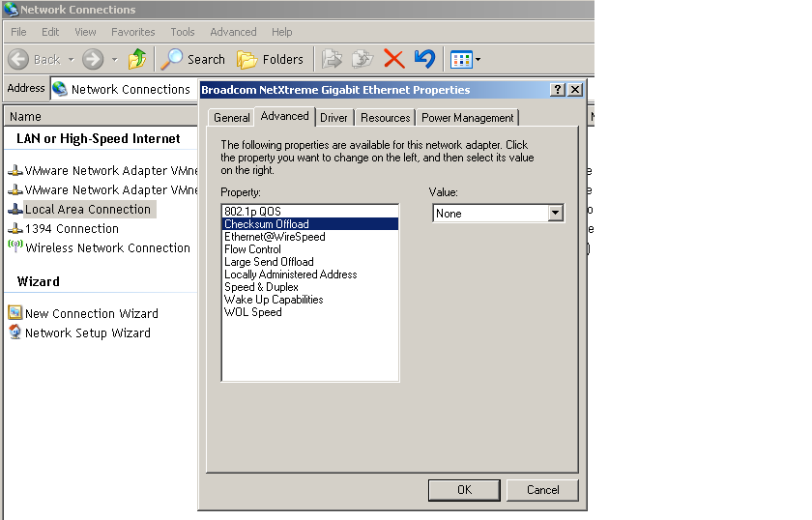The height and width of the screenshot is (520, 812).
Task: Click the Move To toolbar icon
Action: 332,59
